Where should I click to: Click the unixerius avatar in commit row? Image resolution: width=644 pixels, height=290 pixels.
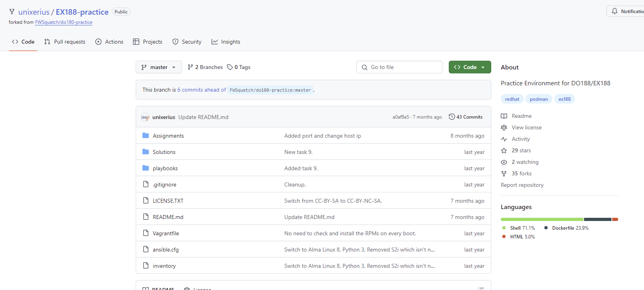(145, 117)
